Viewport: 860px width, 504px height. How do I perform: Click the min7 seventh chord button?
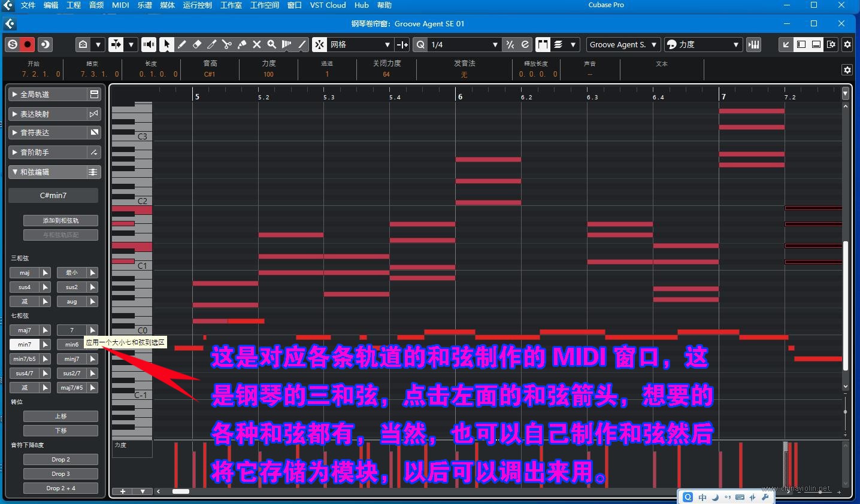[25, 345]
